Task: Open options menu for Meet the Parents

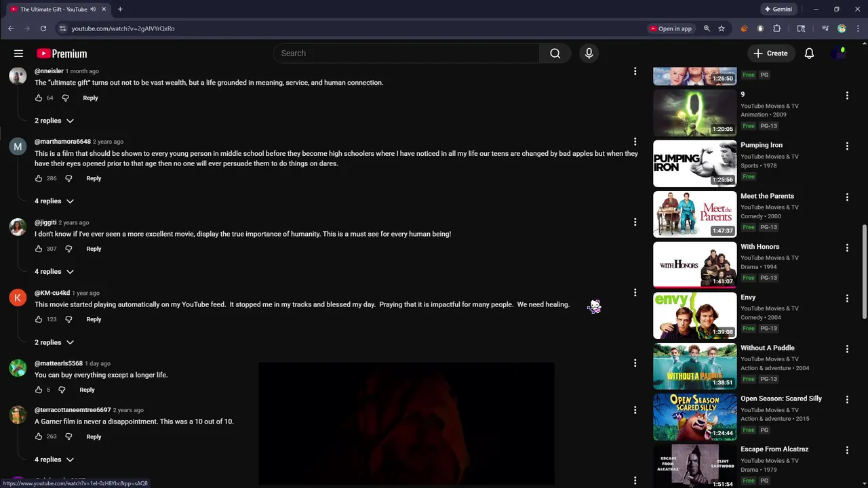Action: [847, 197]
